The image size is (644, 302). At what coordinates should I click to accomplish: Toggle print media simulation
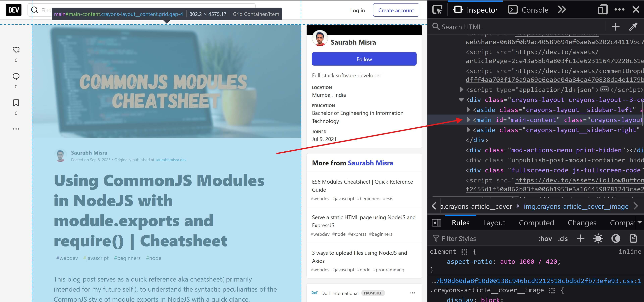633,238
